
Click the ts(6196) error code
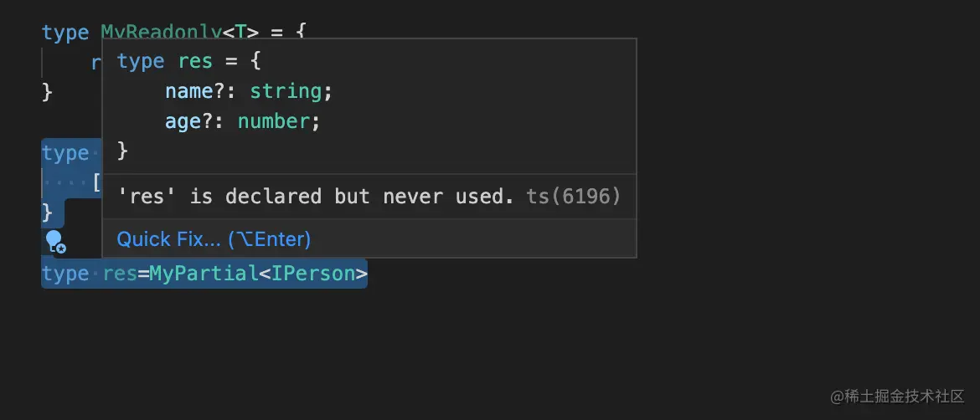(x=574, y=197)
